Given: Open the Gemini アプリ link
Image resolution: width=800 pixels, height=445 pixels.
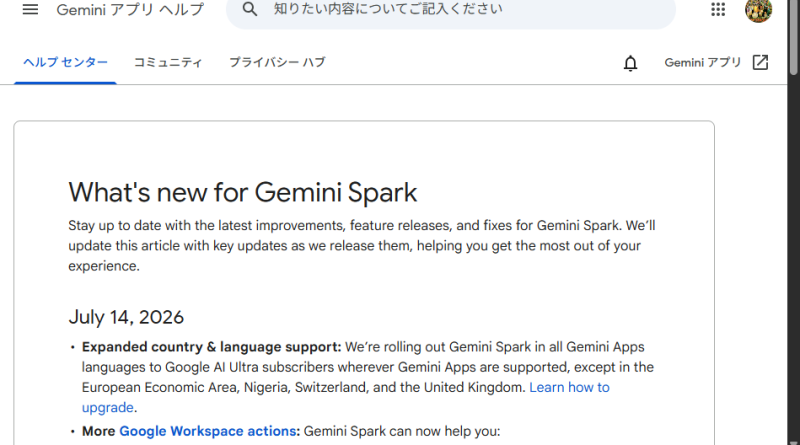Looking at the screenshot, I should point(703,62).
